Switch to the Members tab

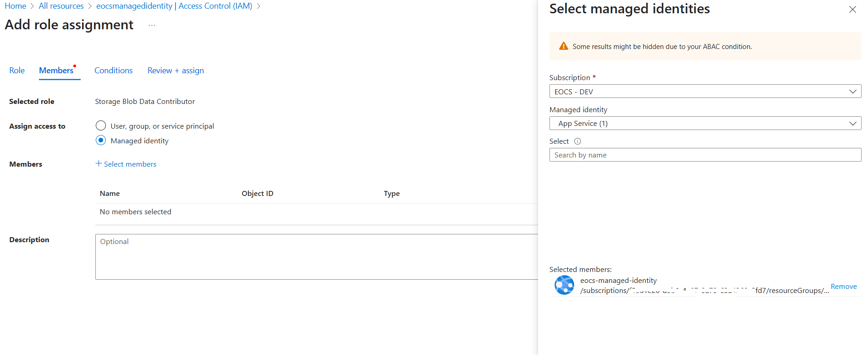coord(56,71)
